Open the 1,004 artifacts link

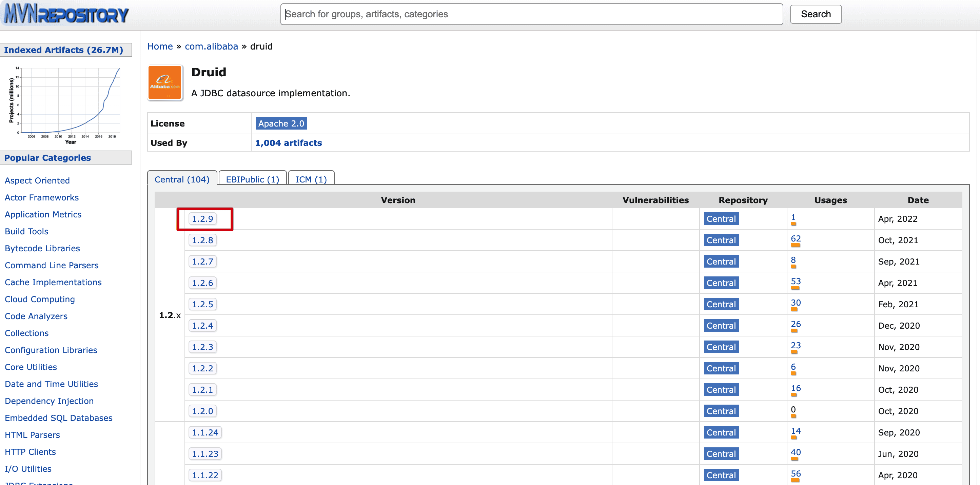288,143
